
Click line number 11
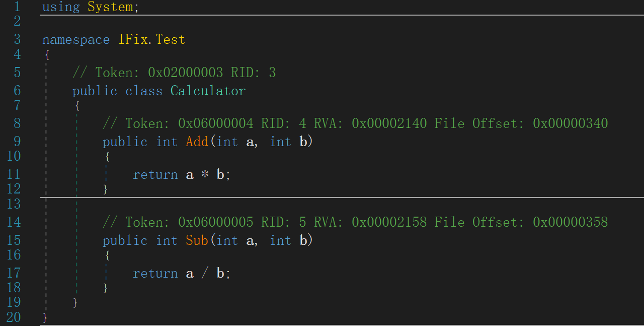(x=14, y=174)
